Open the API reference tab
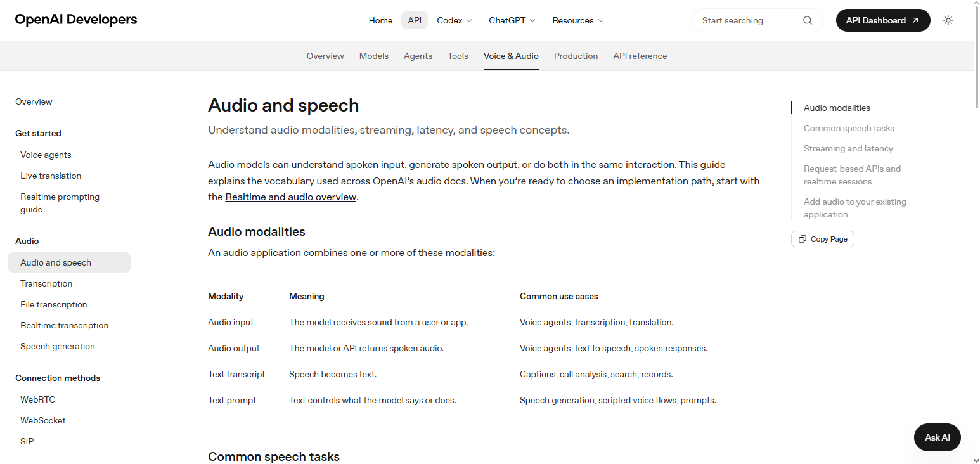The image size is (980, 464). [640, 56]
